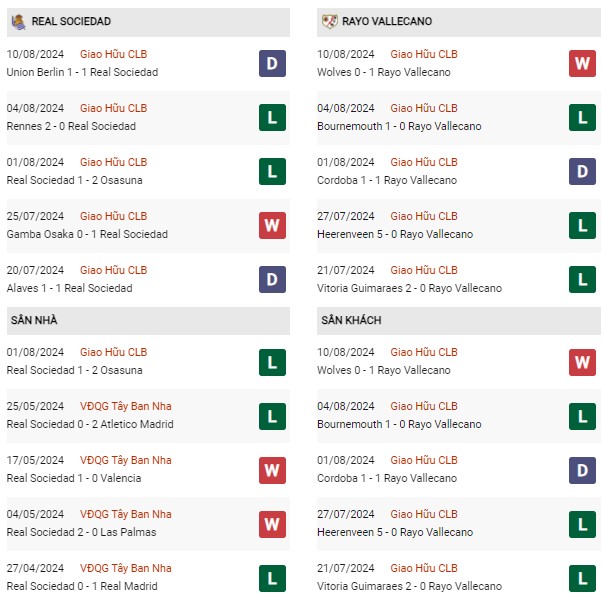Viewport: 602px width, 597px height.
Task: Open VĐQG Tây Ban Nha link dated 25/05/2024
Action: [x=126, y=406]
